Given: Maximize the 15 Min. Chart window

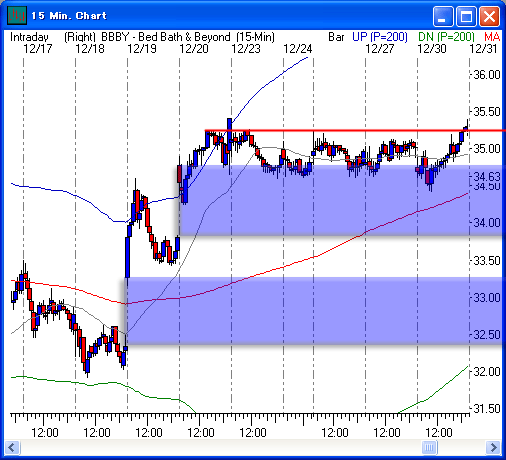Looking at the screenshot, I should coord(466,16).
